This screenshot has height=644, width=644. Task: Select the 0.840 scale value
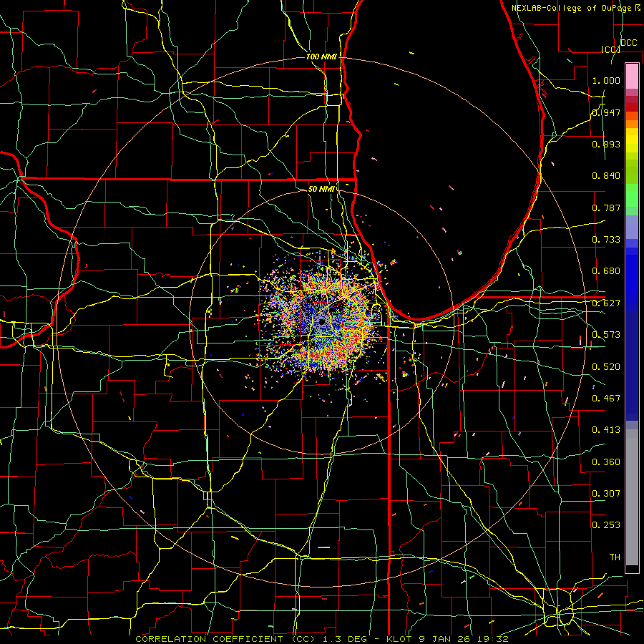606,176
